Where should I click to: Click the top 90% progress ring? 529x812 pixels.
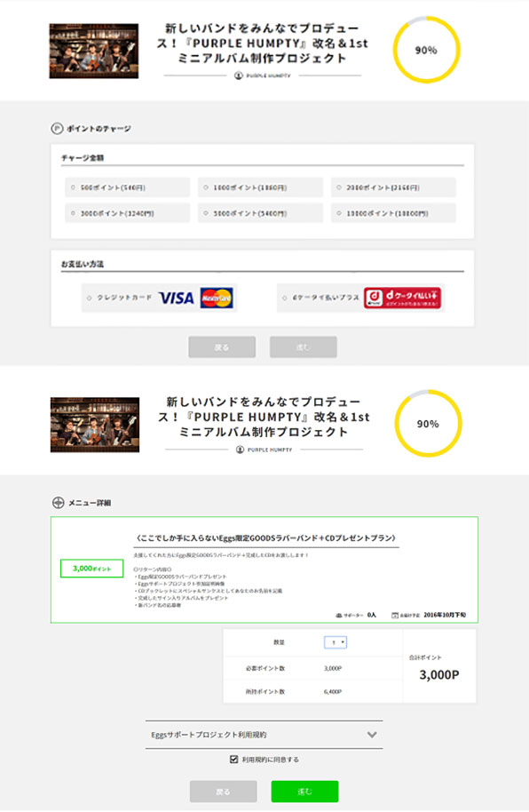[x=427, y=50]
